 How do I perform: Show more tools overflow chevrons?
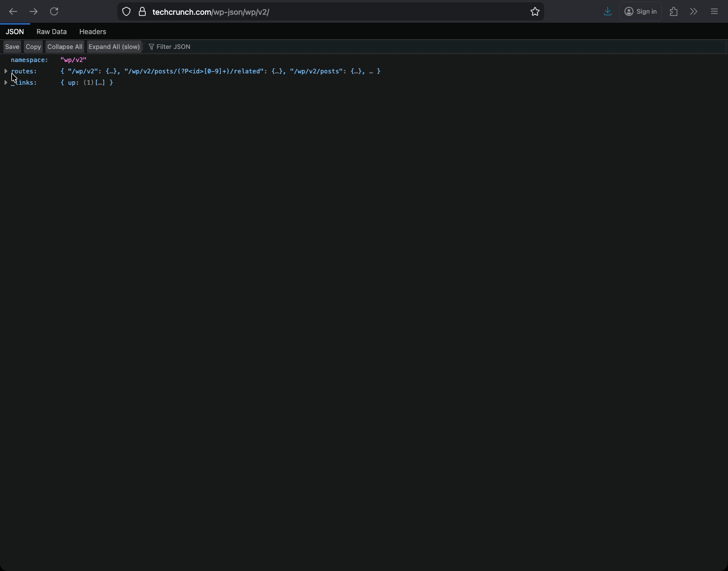pyautogui.click(x=693, y=11)
